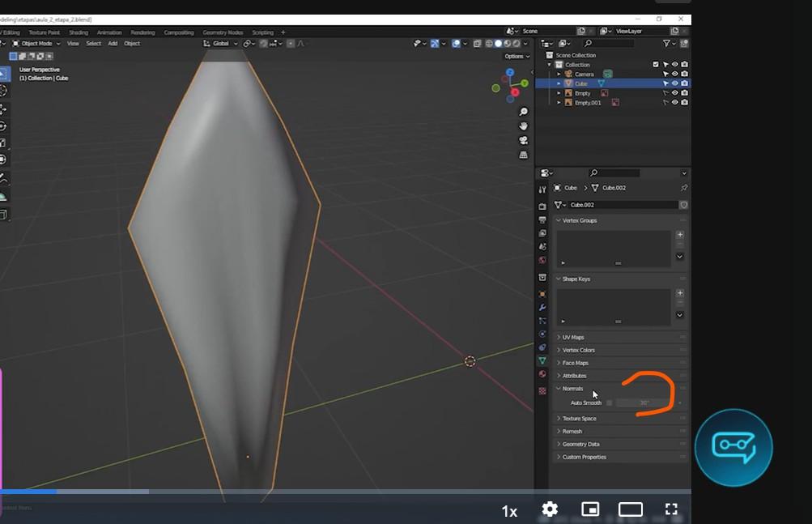812x524 pixels.
Task: Open the Object Mode dropdown
Action: [x=36, y=44]
